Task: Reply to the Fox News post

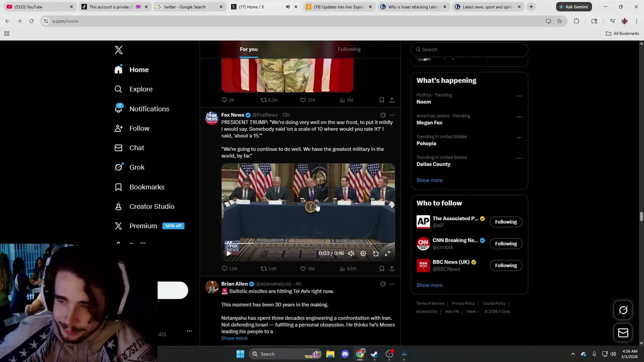Action: [229, 268]
